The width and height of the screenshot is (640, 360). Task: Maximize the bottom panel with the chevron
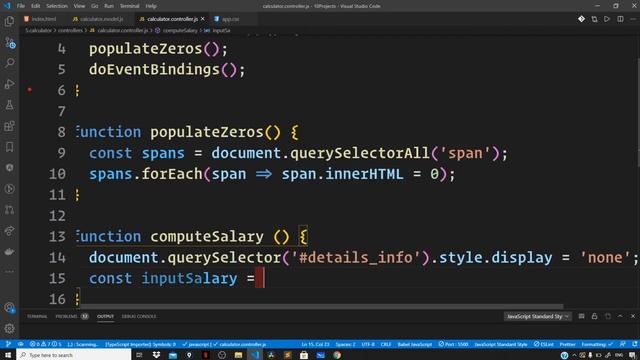[620, 316]
